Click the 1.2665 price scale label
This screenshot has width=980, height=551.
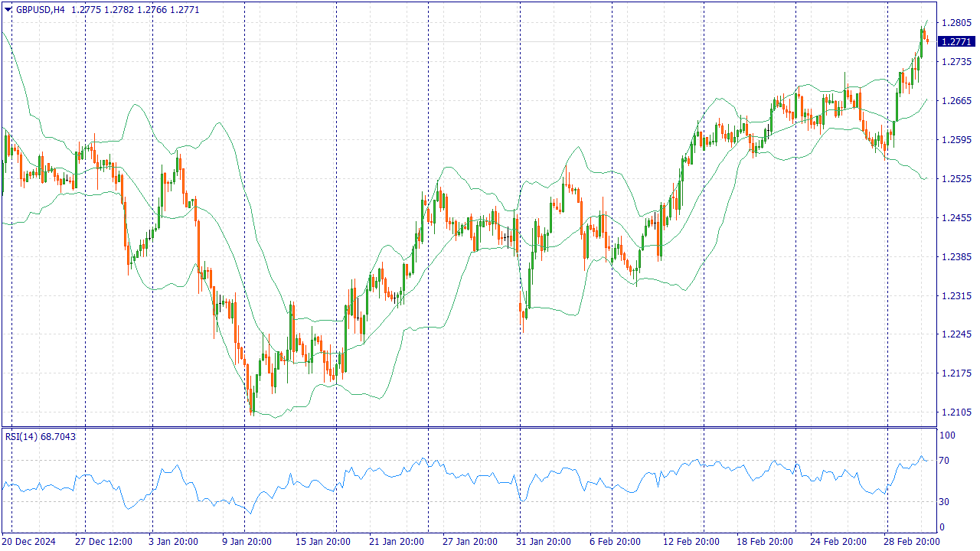[x=958, y=101]
